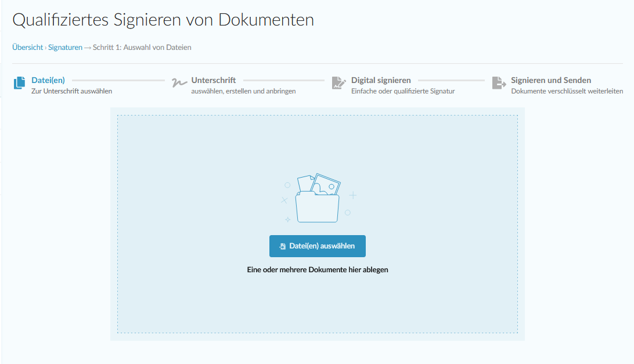Click the 'Dokumente verschlüsselt weiterleiten' subtitle
634x364 pixels.
point(567,91)
